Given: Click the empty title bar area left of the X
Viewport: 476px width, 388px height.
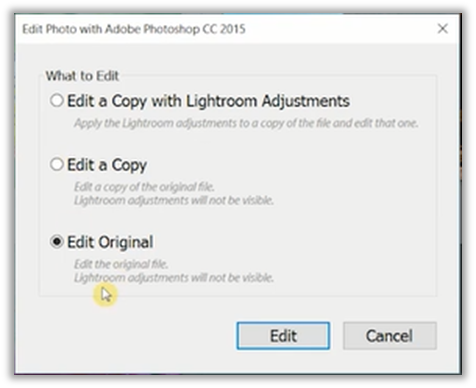Looking at the screenshot, I should click(x=340, y=29).
